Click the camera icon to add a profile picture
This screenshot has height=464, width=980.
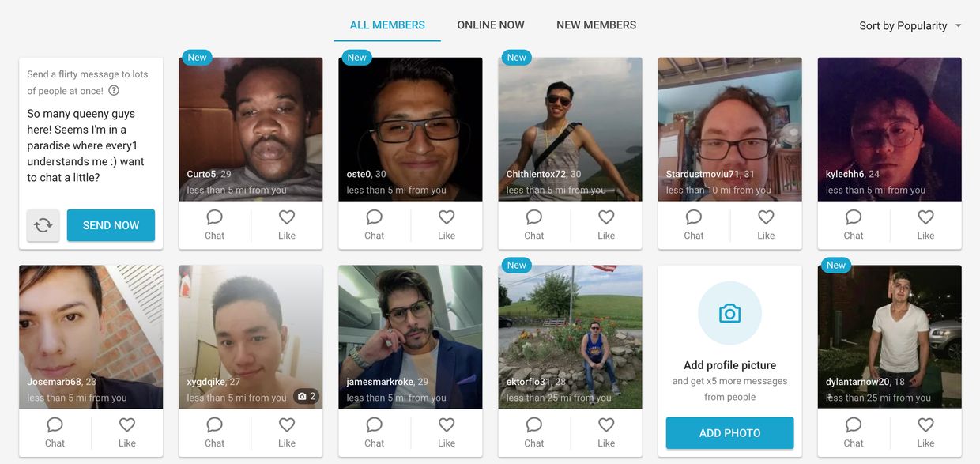click(x=729, y=314)
